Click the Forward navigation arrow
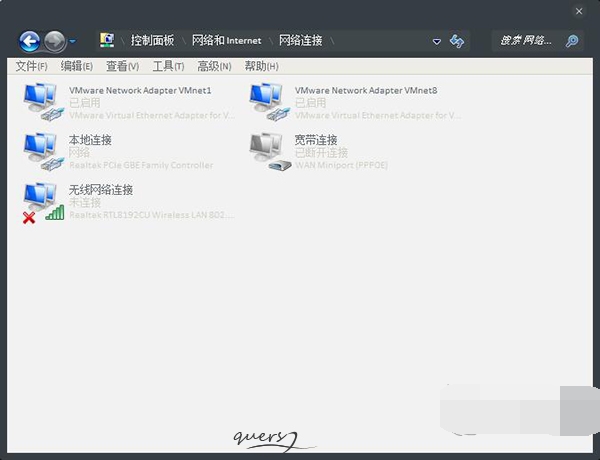 [x=54, y=41]
